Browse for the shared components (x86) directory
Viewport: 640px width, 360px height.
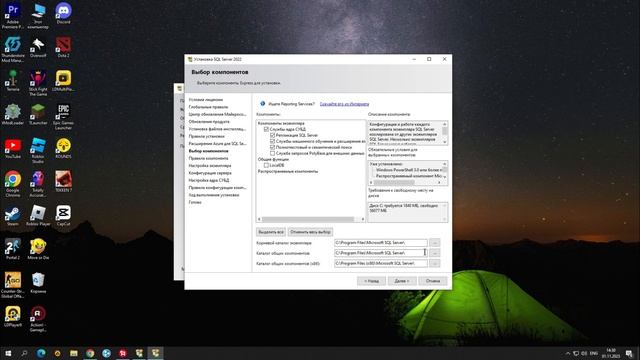[435, 263]
